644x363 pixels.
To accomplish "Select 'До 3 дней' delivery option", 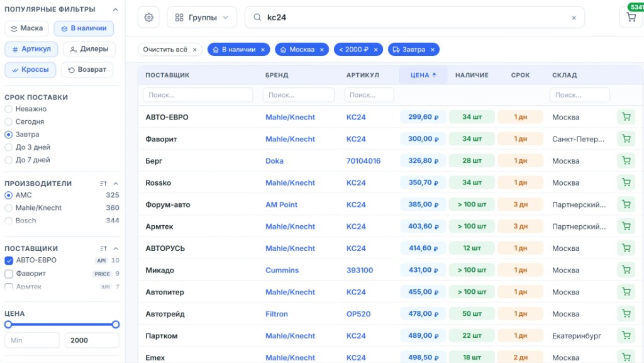I will tap(8, 147).
